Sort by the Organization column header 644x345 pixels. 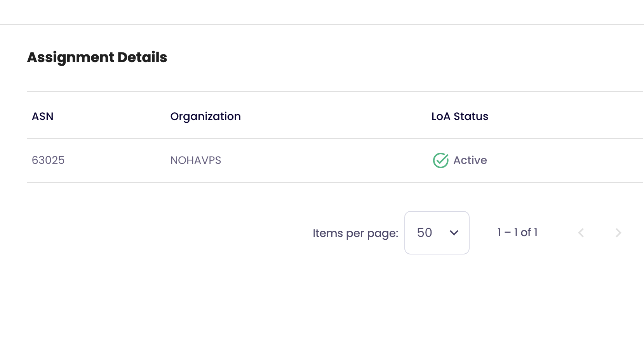(205, 116)
